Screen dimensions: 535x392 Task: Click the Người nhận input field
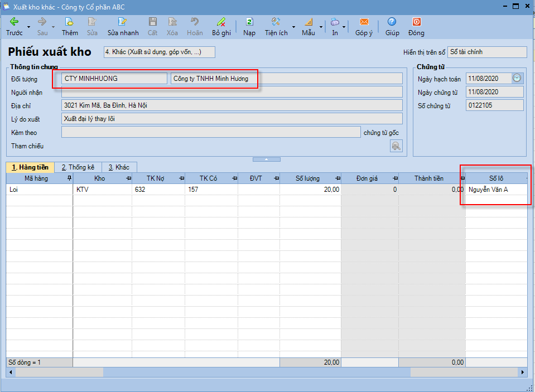pos(232,92)
